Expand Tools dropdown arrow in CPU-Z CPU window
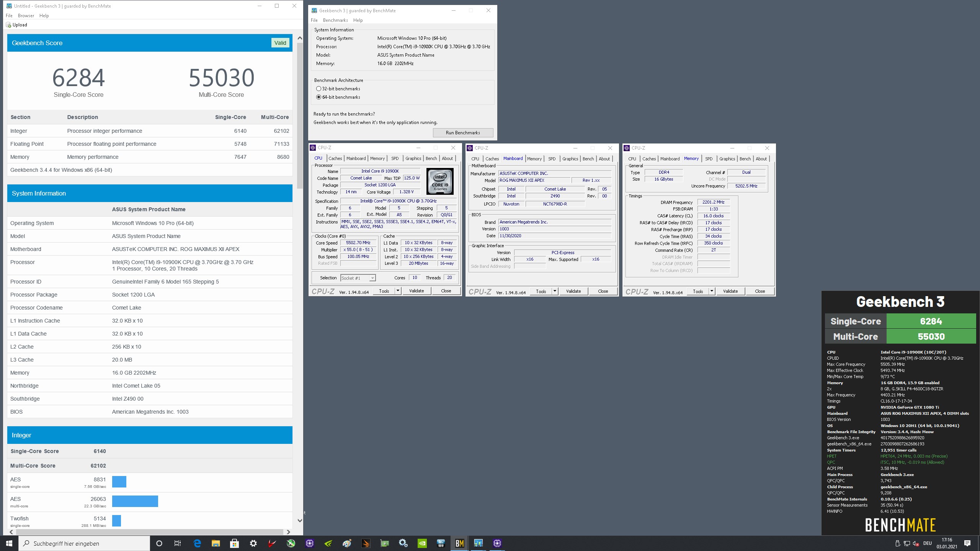This screenshot has height=551, width=980. [398, 291]
